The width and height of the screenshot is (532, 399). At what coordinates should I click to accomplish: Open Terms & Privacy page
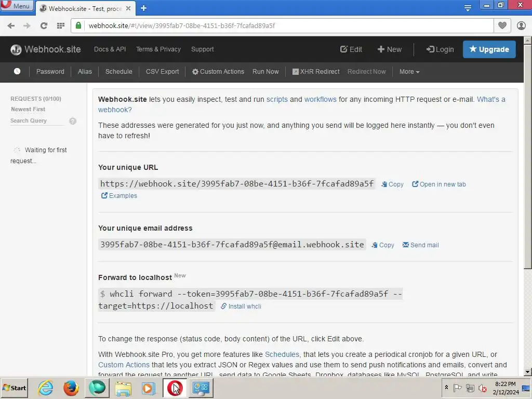[x=158, y=49]
